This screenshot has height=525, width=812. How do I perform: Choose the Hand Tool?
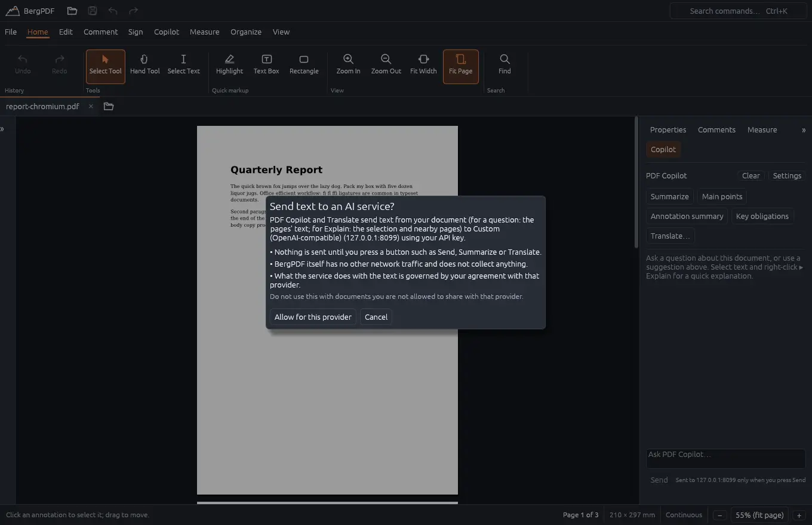[145, 66]
